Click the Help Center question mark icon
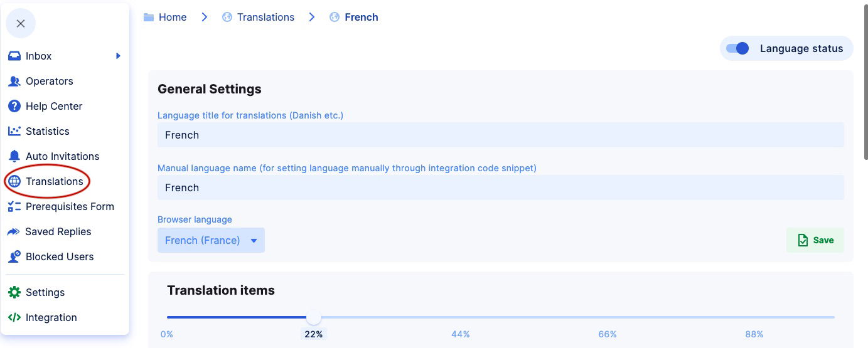Viewport: 868px width, 348px height. 14,106
